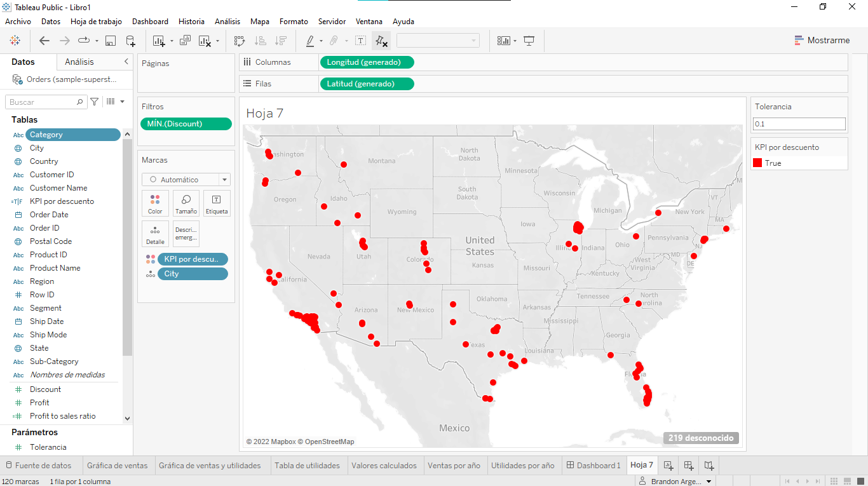This screenshot has height=486, width=868.
Task: Click the new worksheet toolbar icon
Action: pos(159,41)
